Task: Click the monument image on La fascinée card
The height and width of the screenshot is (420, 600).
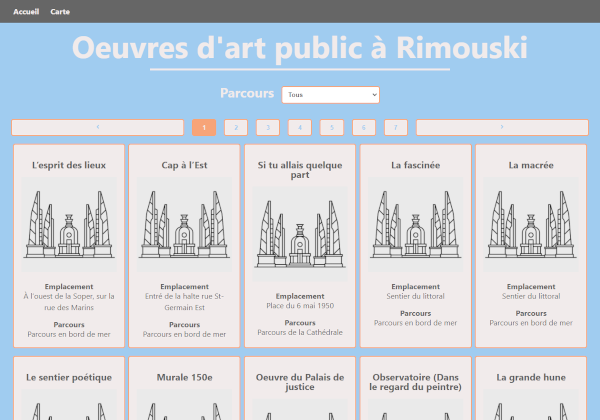Action: tap(416, 225)
